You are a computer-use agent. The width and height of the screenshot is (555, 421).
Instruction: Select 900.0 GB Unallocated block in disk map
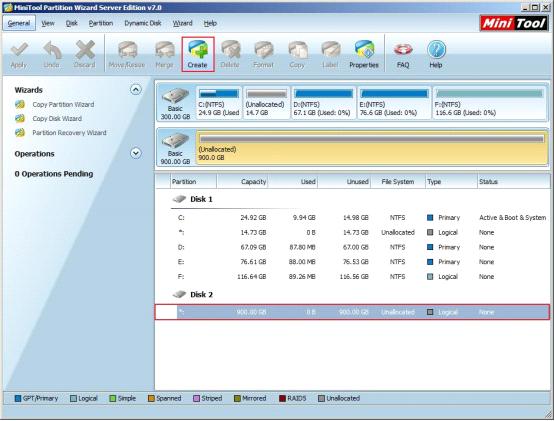click(372, 148)
